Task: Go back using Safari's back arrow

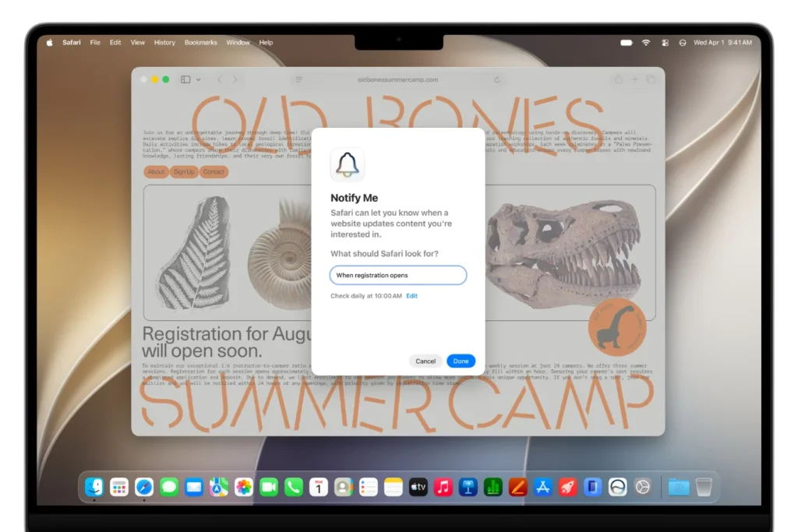Action: [x=220, y=79]
